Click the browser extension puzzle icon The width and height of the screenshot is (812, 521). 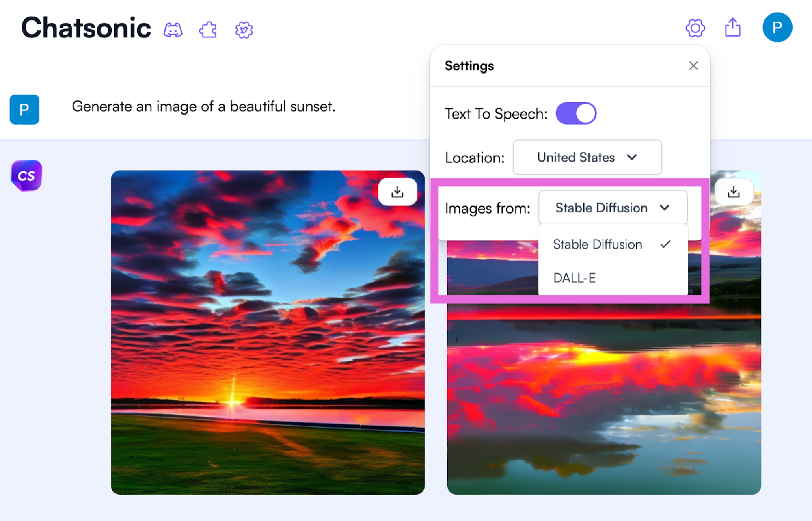coord(207,28)
